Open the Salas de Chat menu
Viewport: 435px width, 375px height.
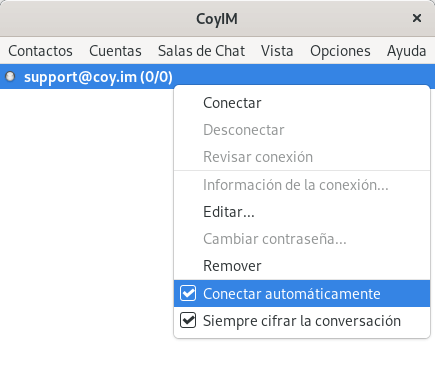pos(201,51)
